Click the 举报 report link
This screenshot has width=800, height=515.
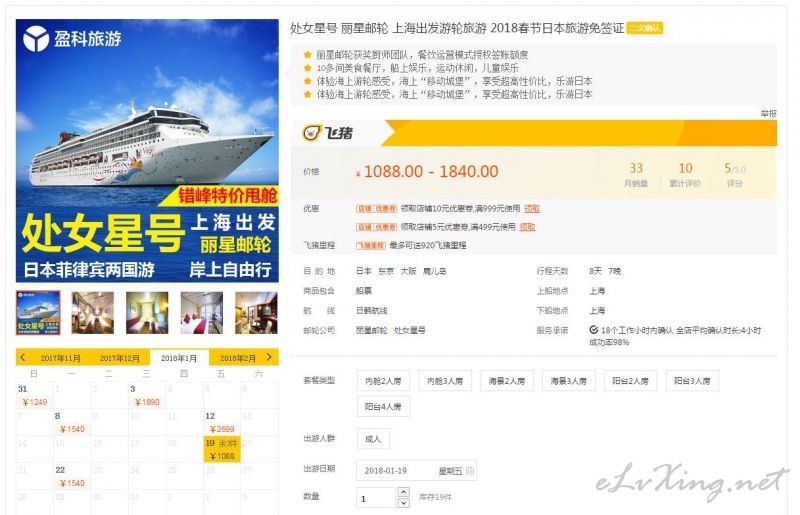pos(767,114)
